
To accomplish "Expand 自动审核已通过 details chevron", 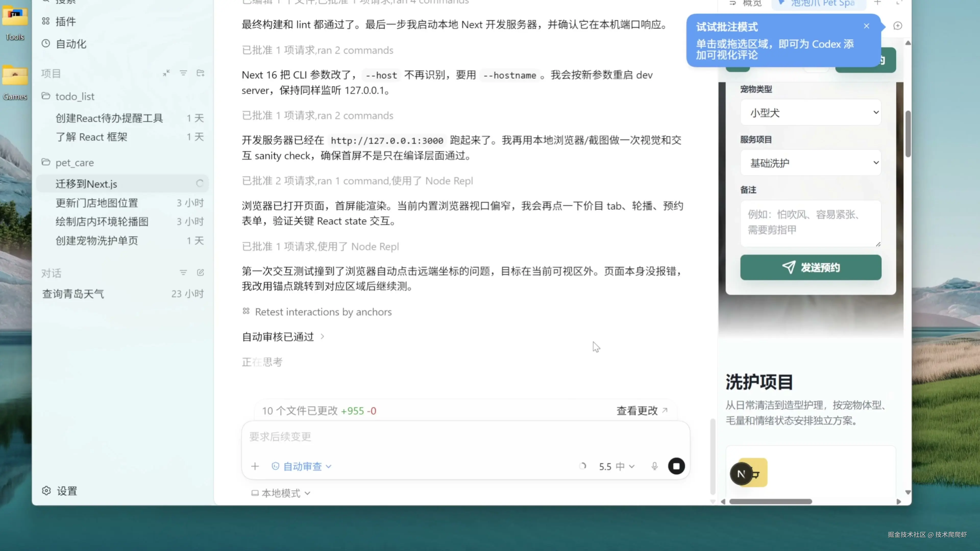I will [x=322, y=336].
